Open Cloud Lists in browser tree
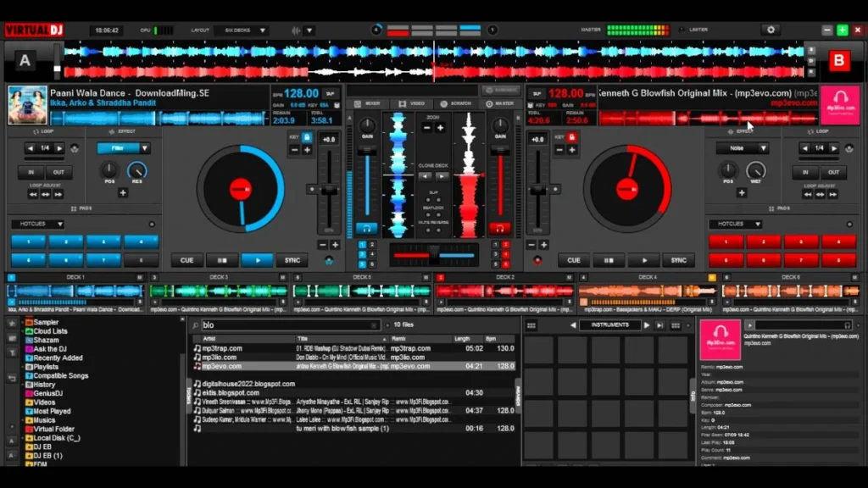This screenshot has height=488, width=868. pyautogui.click(x=50, y=331)
